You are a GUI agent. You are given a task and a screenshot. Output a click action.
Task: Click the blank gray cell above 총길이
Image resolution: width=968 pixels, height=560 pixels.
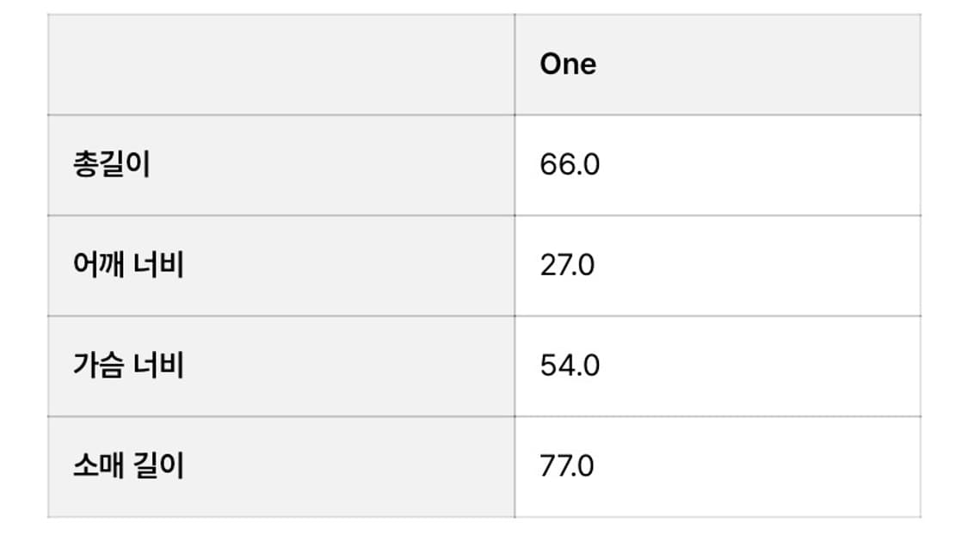pos(281,65)
